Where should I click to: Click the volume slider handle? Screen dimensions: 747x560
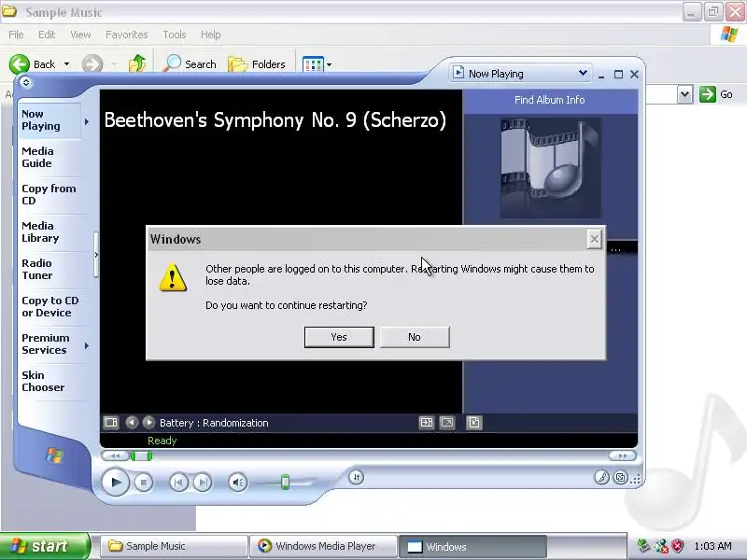pos(285,482)
